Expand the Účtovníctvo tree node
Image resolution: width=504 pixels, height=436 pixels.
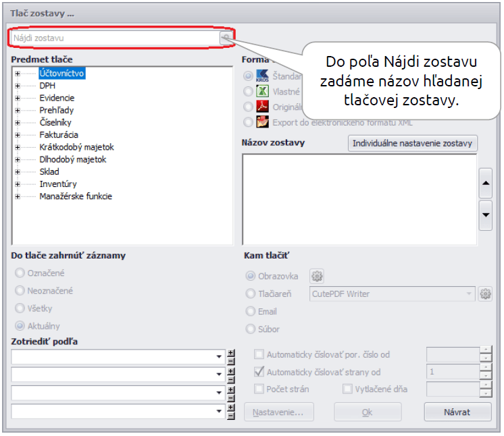tap(18, 74)
